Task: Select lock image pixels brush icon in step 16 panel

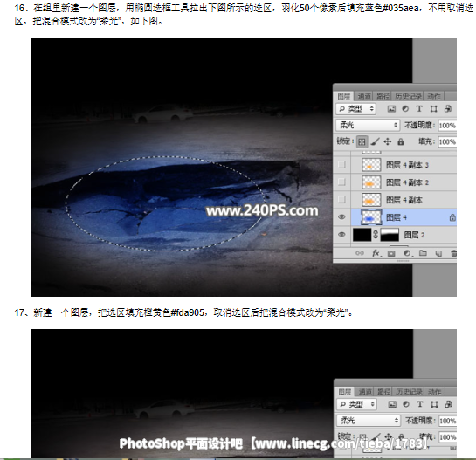Action: point(376,141)
